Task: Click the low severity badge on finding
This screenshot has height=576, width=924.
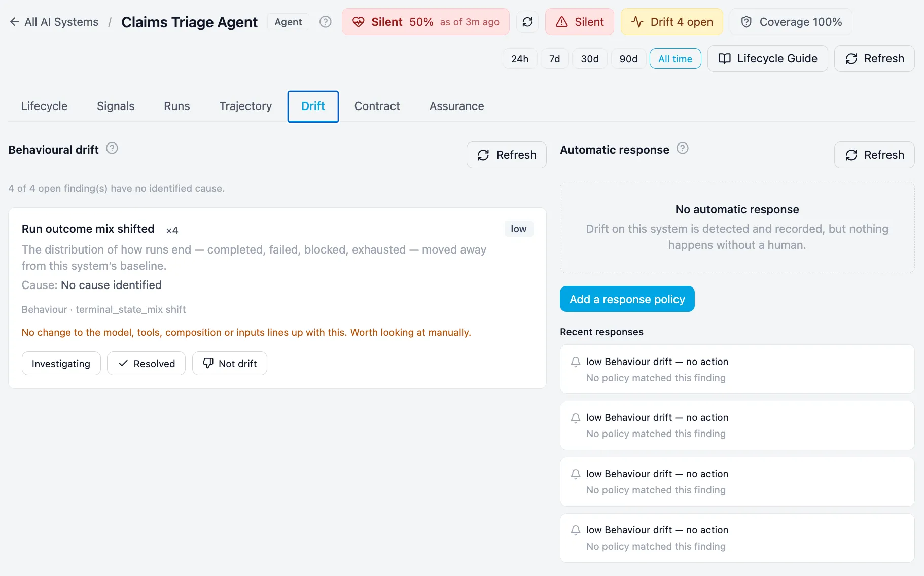Action: point(519,229)
